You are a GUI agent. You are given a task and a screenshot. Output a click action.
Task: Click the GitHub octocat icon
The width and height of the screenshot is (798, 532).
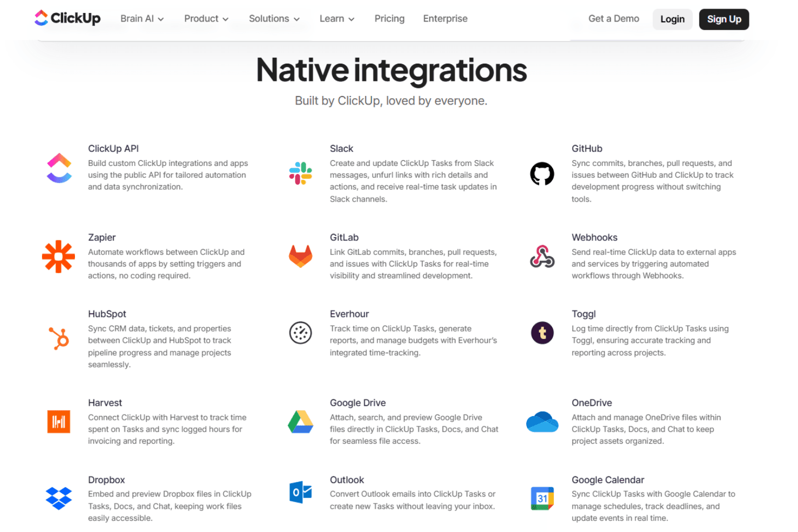(542, 174)
